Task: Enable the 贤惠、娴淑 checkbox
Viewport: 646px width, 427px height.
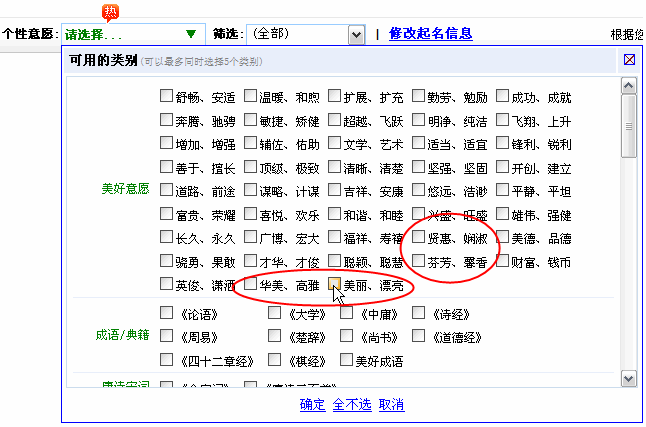Action: click(418, 238)
